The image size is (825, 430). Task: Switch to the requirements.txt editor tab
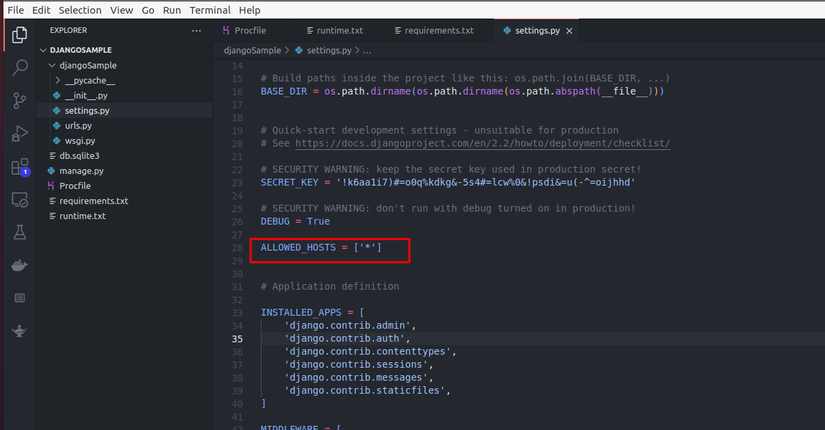436,31
